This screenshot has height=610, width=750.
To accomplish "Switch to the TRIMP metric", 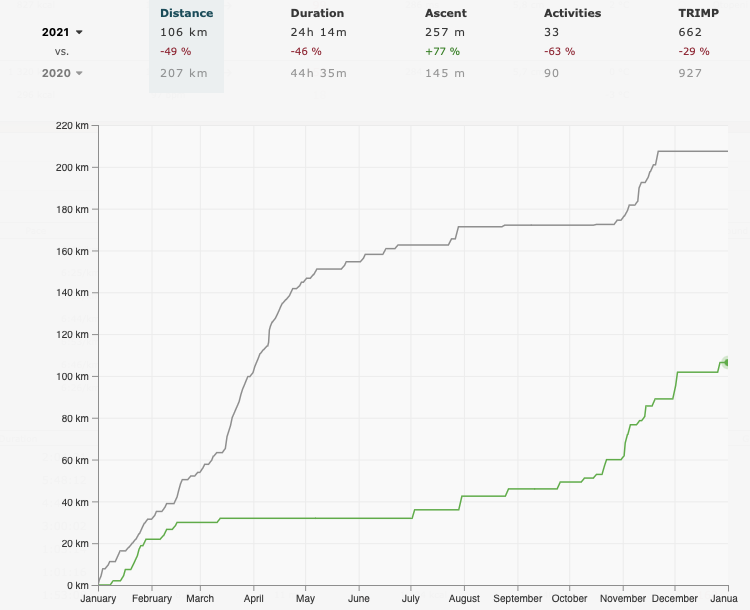I will point(698,13).
